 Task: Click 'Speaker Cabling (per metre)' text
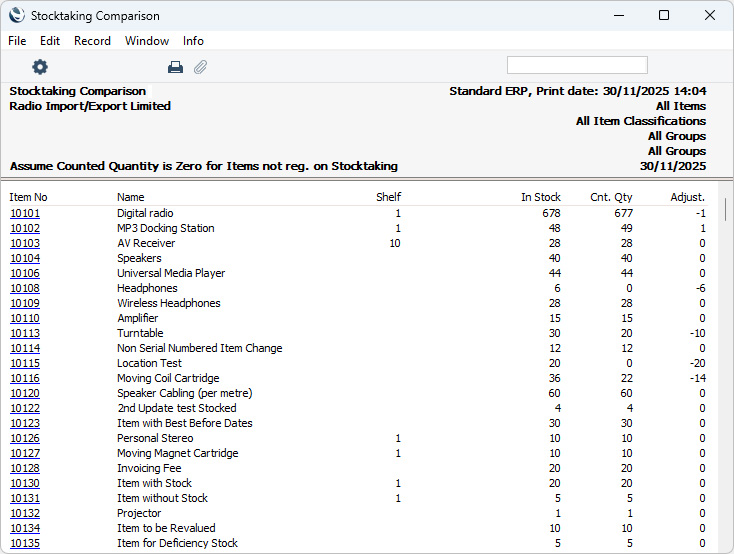[184, 393]
